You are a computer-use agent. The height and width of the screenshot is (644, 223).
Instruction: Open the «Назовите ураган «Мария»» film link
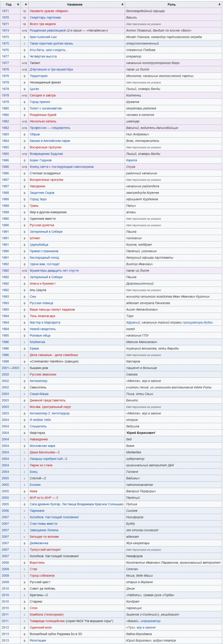(x=49, y=11)
